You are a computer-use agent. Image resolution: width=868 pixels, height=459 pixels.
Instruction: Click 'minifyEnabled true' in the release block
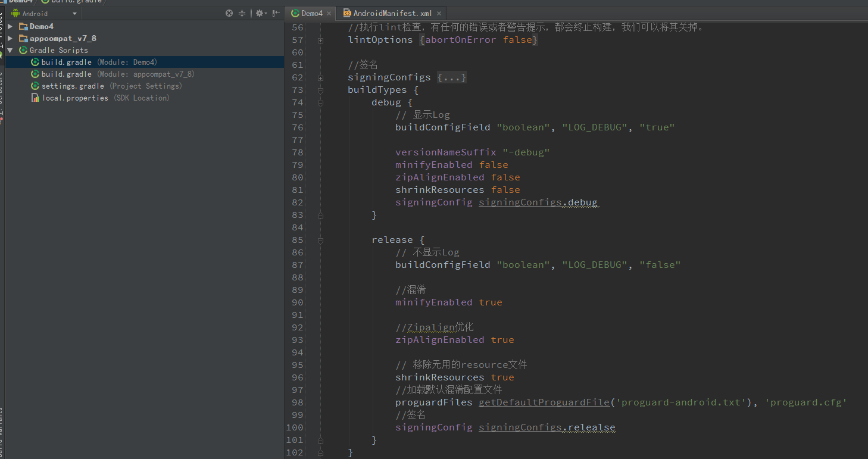[x=449, y=302]
